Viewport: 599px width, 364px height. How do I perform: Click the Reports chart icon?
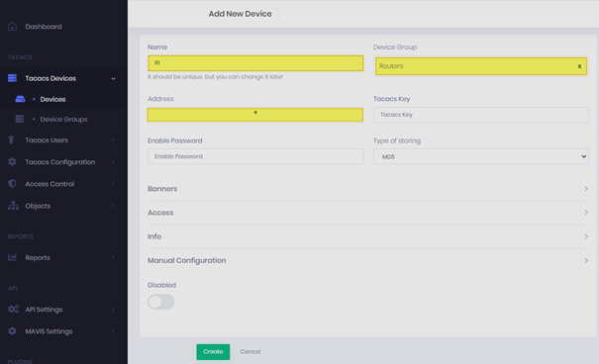pos(12,257)
